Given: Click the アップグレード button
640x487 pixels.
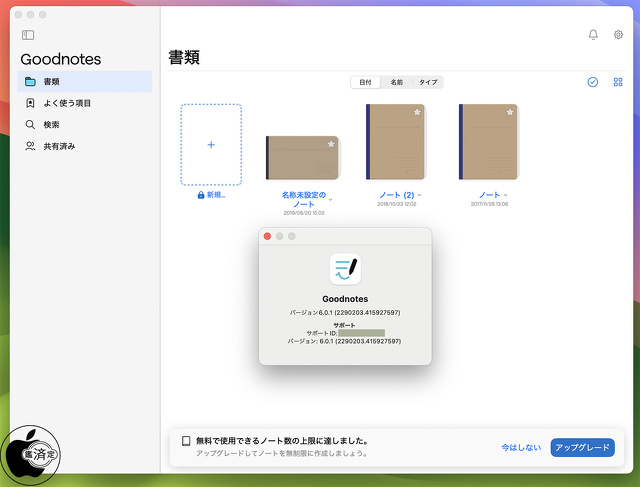Looking at the screenshot, I should tap(582, 447).
